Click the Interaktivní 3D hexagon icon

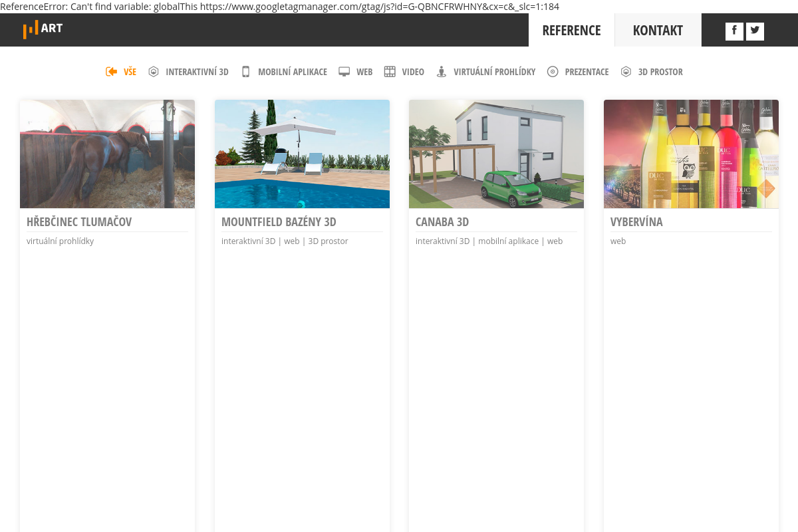point(154,72)
